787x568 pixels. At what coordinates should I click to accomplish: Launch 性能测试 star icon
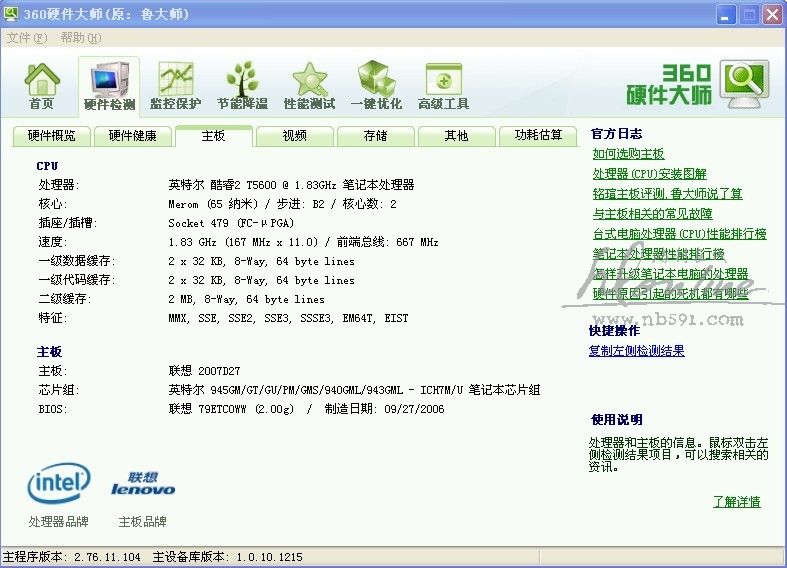pos(310,86)
